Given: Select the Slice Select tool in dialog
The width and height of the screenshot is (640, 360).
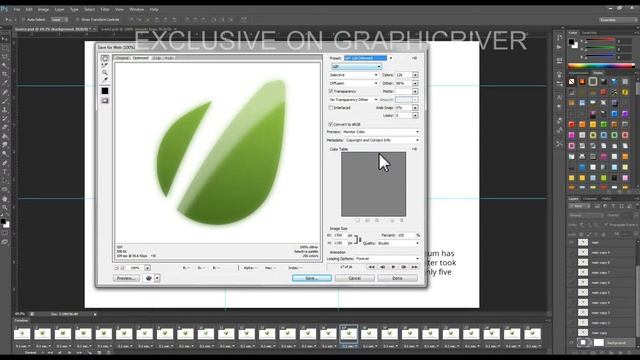Looking at the screenshot, I should [x=105, y=65].
